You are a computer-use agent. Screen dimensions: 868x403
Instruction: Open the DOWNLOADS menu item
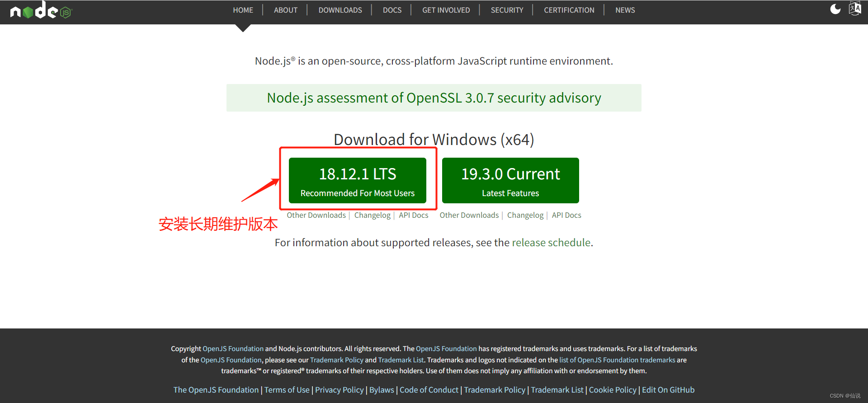(x=340, y=10)
